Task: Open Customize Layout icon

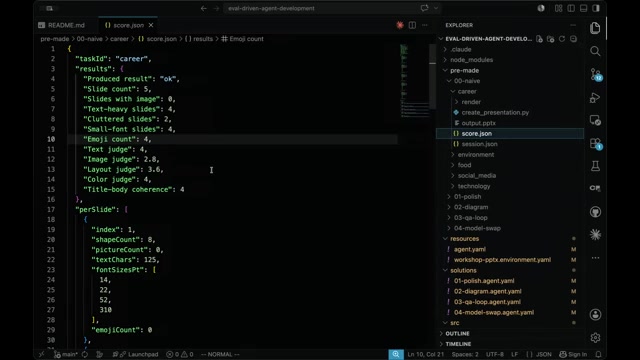Action: pyautogui.click(x=558, y=8)
